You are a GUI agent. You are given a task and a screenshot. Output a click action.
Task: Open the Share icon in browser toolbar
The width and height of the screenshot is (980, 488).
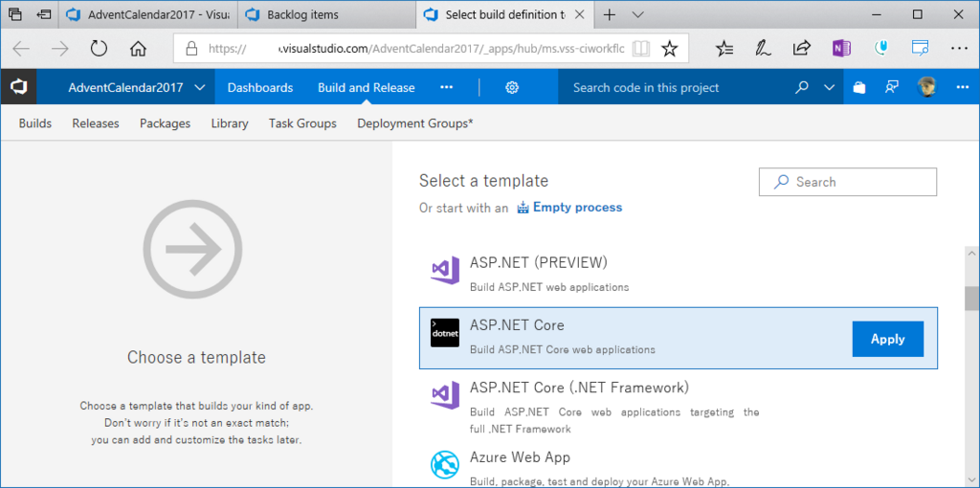pos(802,48)
